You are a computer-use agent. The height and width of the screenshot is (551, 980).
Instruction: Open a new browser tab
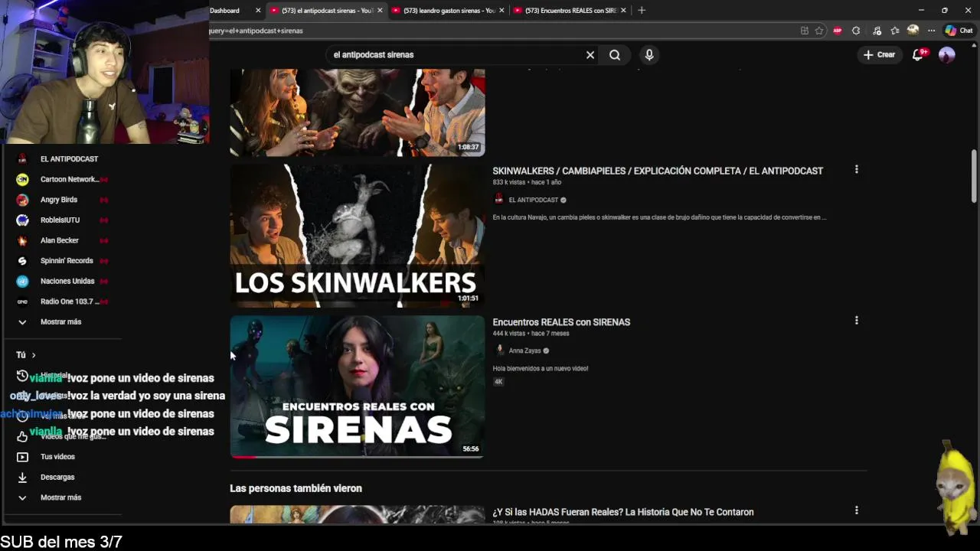tap(642, 10)
